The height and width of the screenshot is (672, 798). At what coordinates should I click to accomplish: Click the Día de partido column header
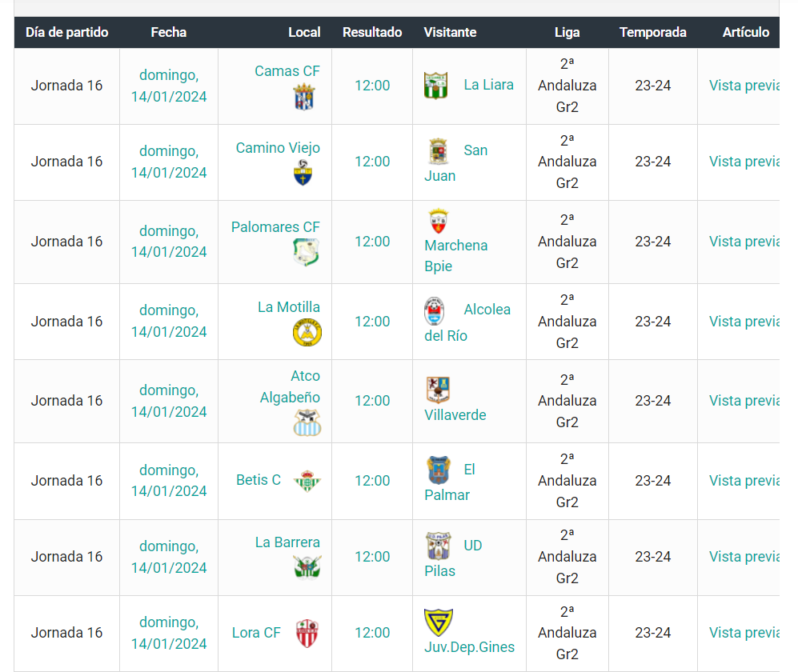[66, 32]
